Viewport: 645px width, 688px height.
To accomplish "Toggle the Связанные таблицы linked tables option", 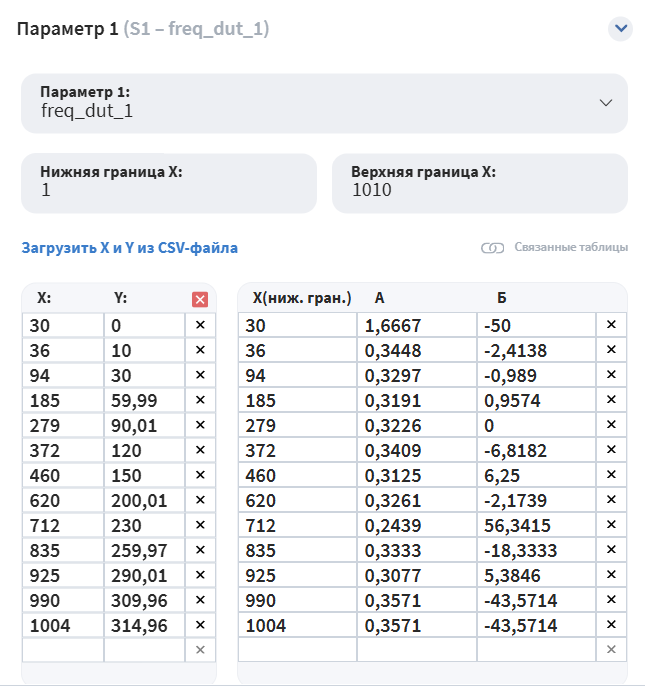I will 555,248.
